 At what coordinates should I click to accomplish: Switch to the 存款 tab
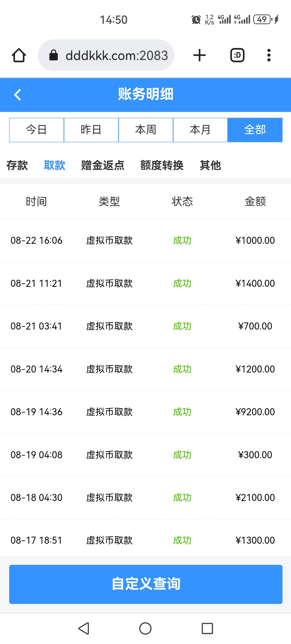pyautogui.click(x=17, y=165)
